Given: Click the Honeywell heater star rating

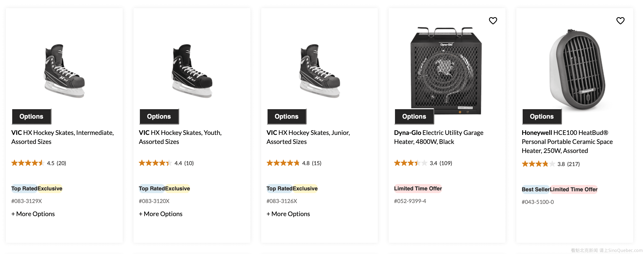Looking at the screenshot, I should pos(538,164).
